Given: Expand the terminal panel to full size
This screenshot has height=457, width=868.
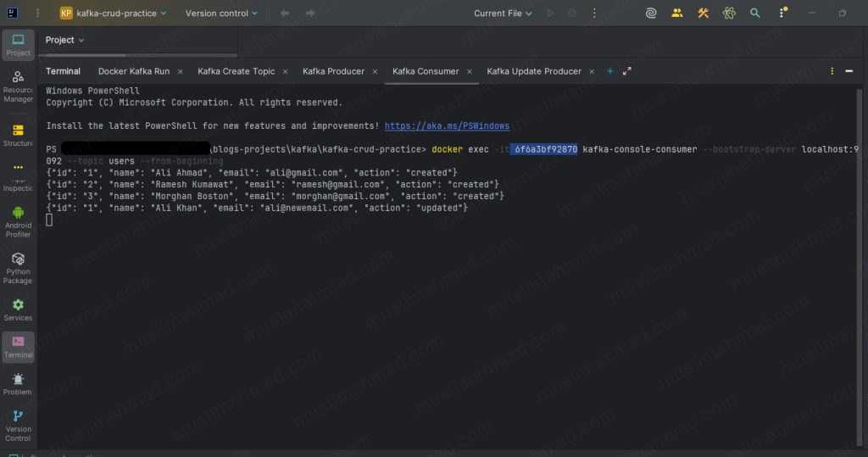Looking at the screenshot, I should click(x=626, y=71).
